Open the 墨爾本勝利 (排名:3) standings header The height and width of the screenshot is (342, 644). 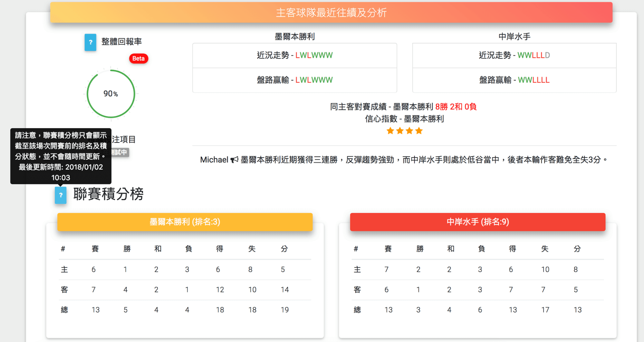(185, 222)
